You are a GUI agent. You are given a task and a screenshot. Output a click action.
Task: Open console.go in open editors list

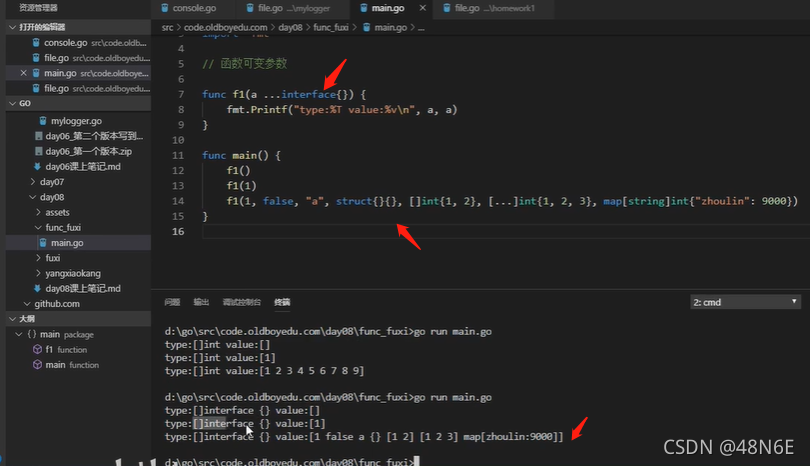[78, 43]
